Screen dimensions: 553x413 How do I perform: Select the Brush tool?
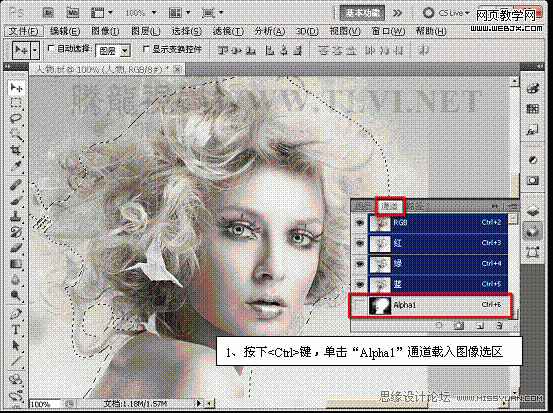click(x=16, y=200)
